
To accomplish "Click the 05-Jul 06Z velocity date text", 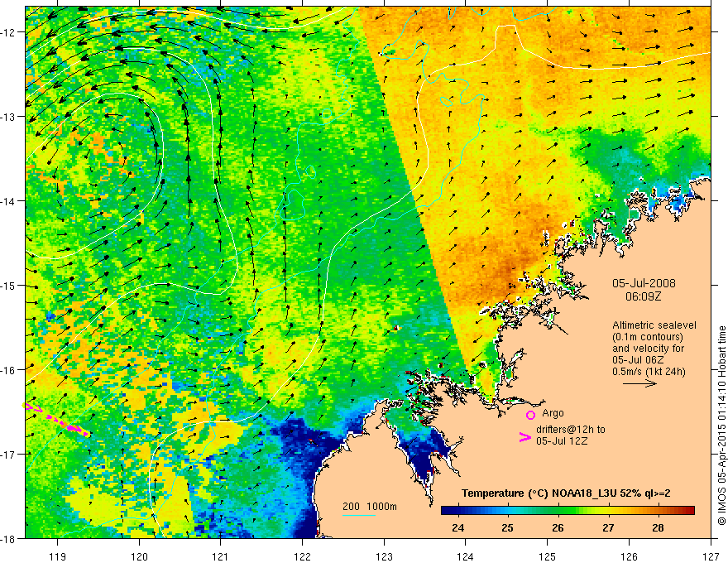I will [638, 360].
